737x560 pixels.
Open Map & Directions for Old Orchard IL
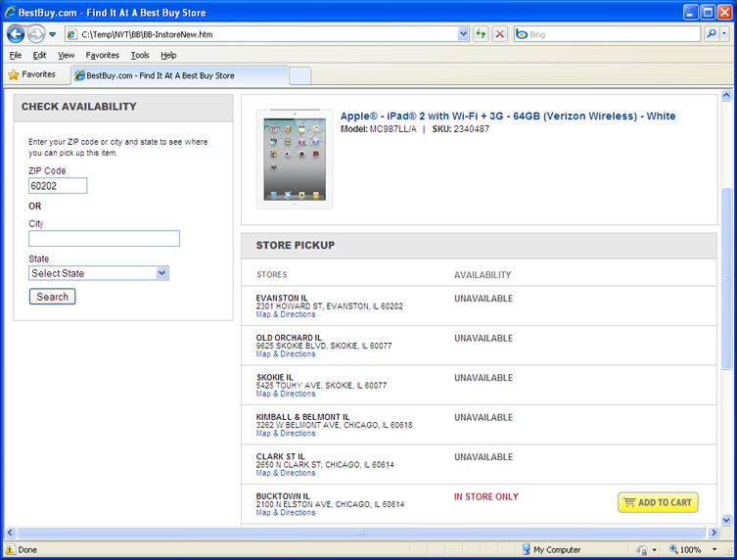point(286,354)
